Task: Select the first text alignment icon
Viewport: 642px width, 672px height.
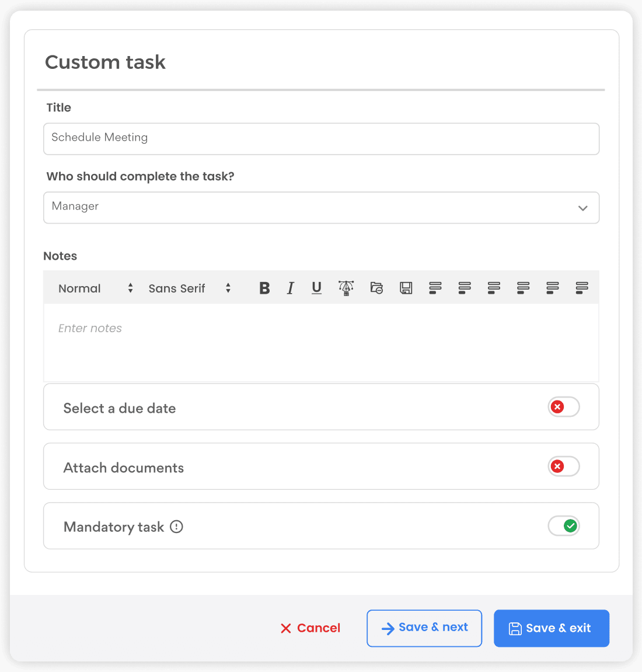Action: click(x=435, y=288)
